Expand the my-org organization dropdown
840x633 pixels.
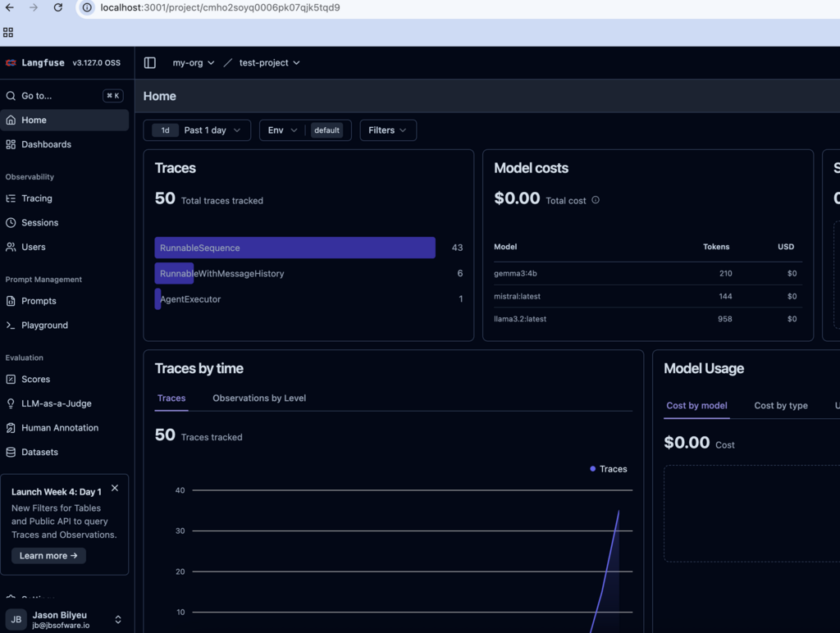[x=193, y=62]
